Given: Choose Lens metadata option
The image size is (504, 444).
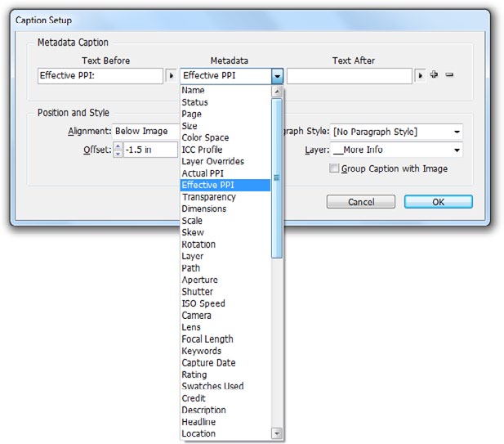Looking at the screenshot, I should pos(225,327).
